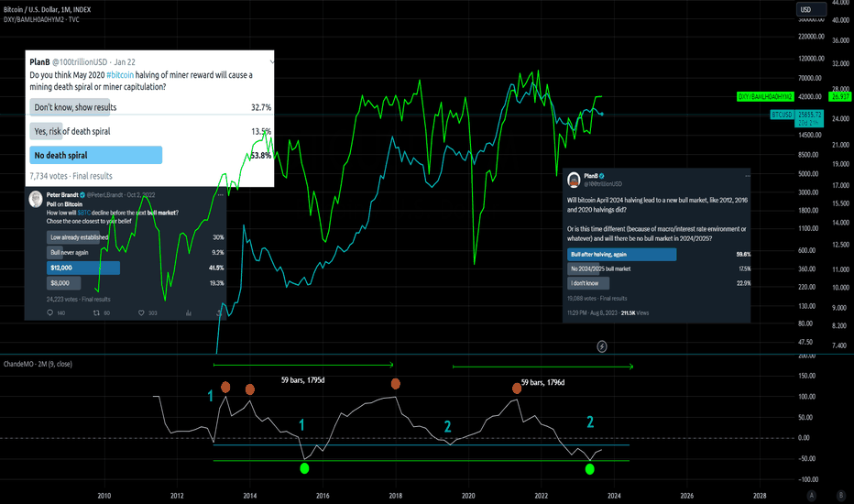Click the "59 bars, 1795d" measurement label
Viewport: 854px width, 504px height.
point(302,379)
